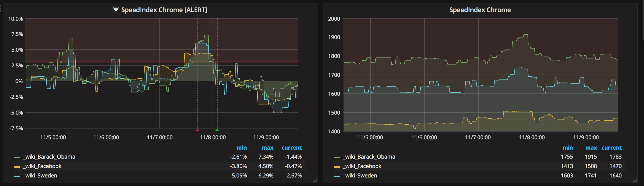Toggle _wiki_Barack_Obama series in left legend
The height and width of the screenshot is (186, 644).
click(x=49, y=157)
